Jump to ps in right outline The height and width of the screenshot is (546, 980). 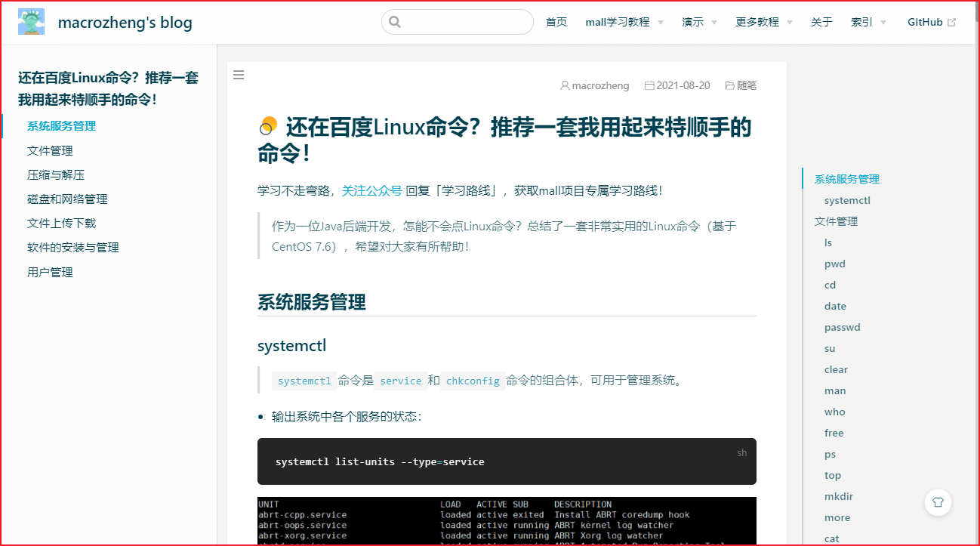tap(830, 454)
